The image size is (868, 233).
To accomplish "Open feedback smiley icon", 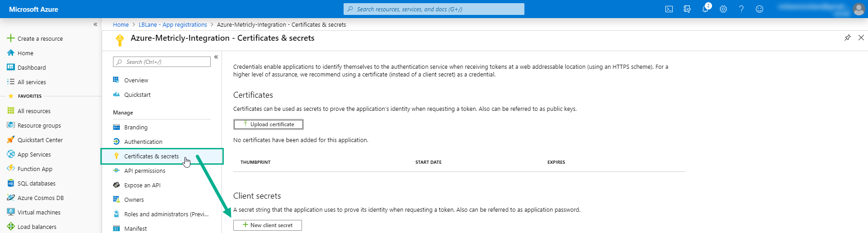I will pos(759,9).
